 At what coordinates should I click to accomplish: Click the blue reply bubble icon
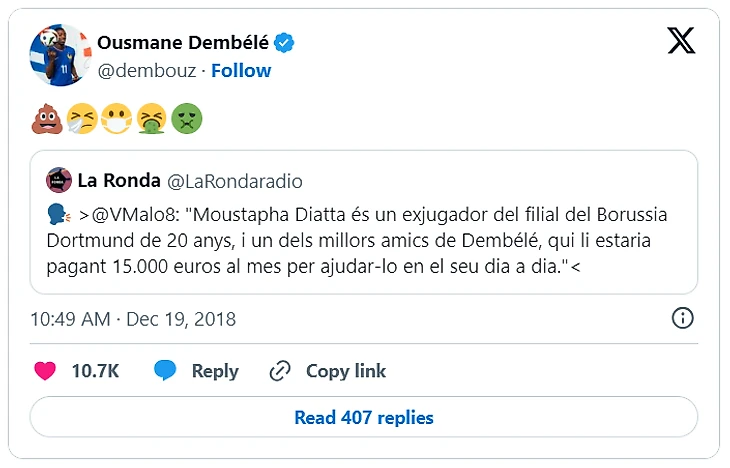165,371
